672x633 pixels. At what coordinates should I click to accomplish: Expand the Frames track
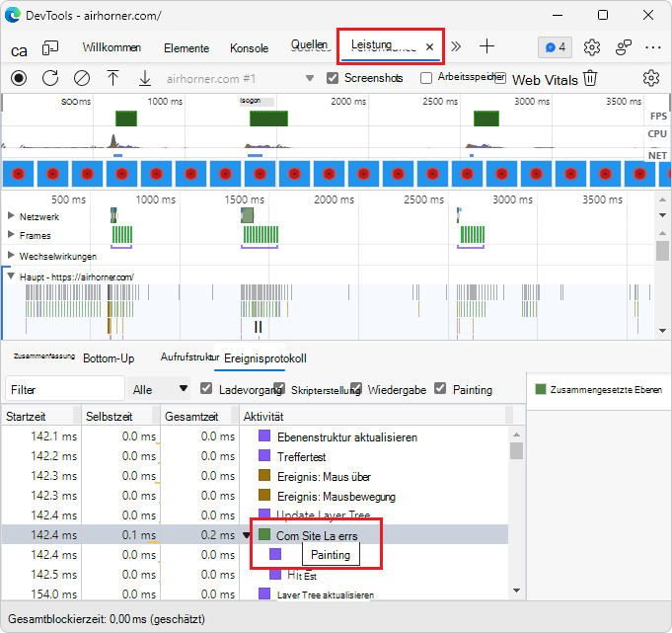11,235
